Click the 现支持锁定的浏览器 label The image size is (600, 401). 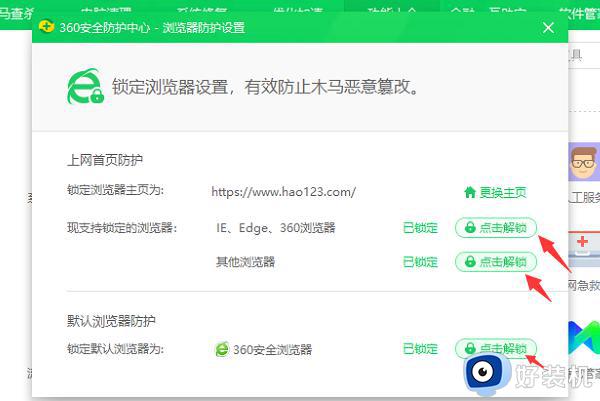point(122,228)
